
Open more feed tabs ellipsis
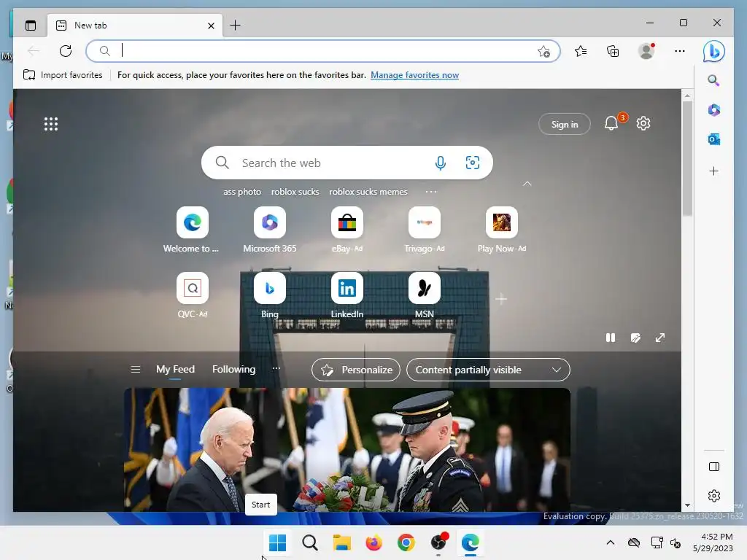click(x=276, y=368)
